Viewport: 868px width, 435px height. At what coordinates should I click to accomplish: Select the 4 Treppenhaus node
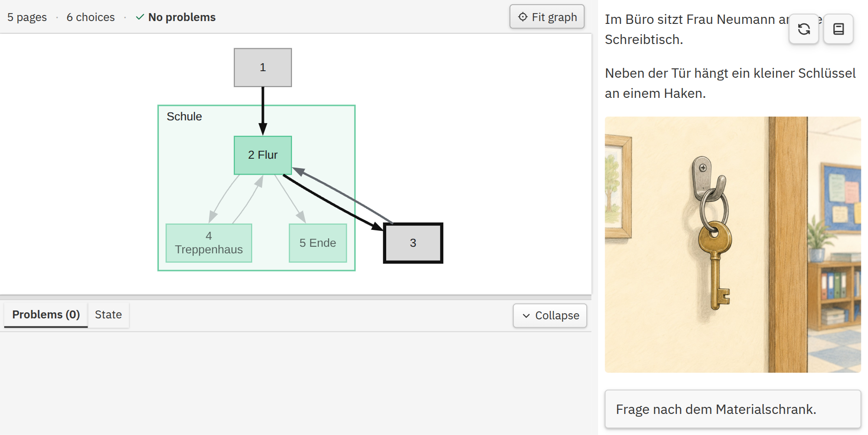point(209,243)
